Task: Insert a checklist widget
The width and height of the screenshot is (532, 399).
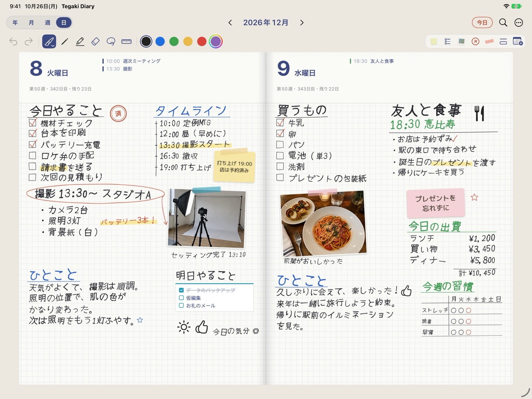Action: coord(448,42)
